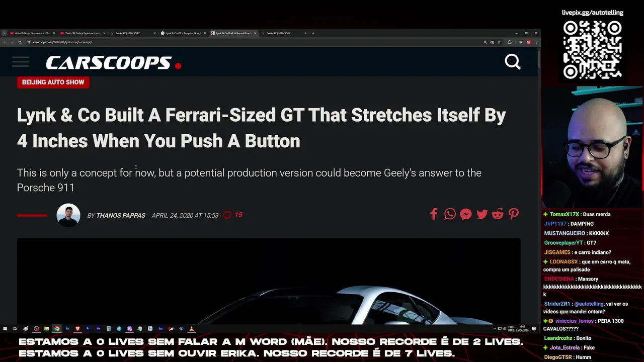
Task: Launch Media Encoder from the taskbar
Action: 98,329
